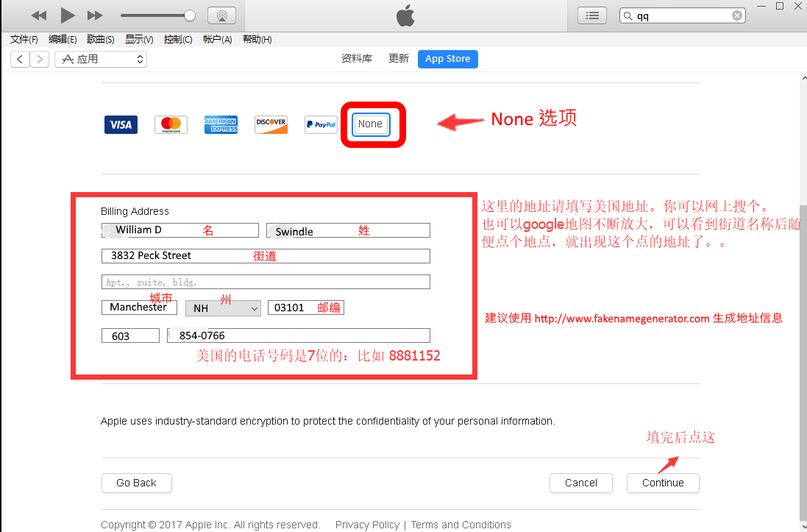Click the scrollbar up arrow
This screenshot has width=807, height=532.
point(804,78)
